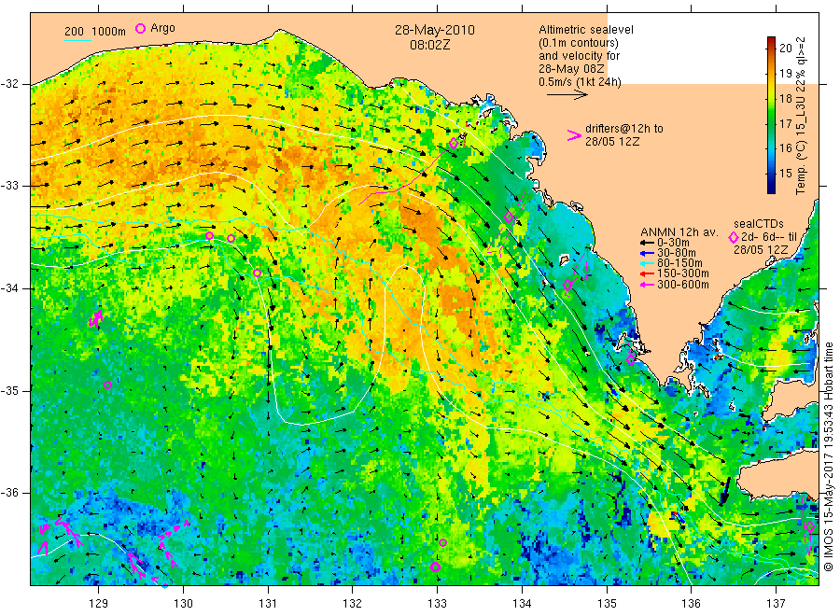Click the seal CTD diamond near 33.3°S, 133.9°E
This screenshot has width=840, height=616.
pos(509,217)
